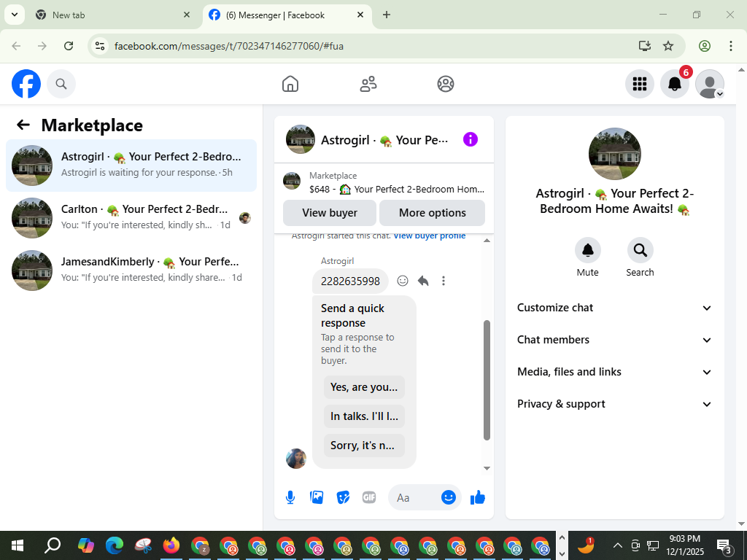
Task: Click the View buyer button
Action: point(330,213)
